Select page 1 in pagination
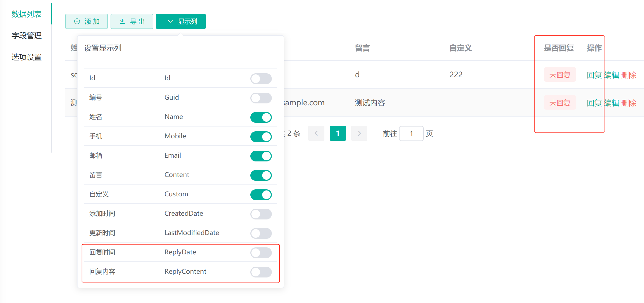Screen dimensions: 644x303 (x=338, y=133)
